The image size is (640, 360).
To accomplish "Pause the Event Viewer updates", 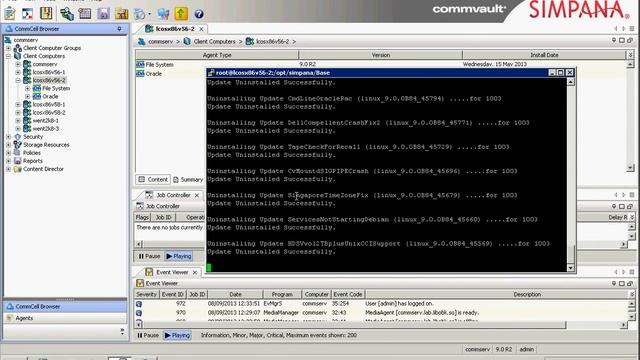I will click(148, 335).
